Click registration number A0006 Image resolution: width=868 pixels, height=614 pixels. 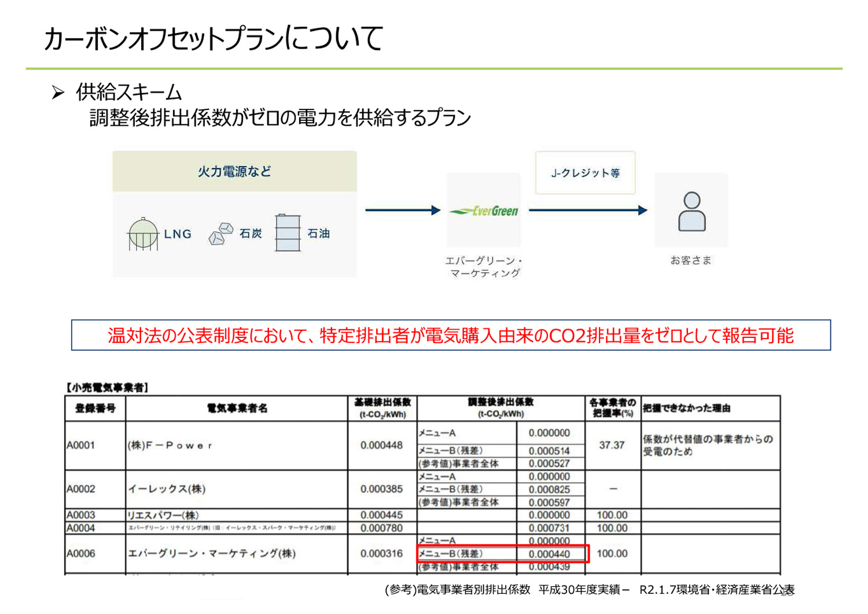[80, 554]
